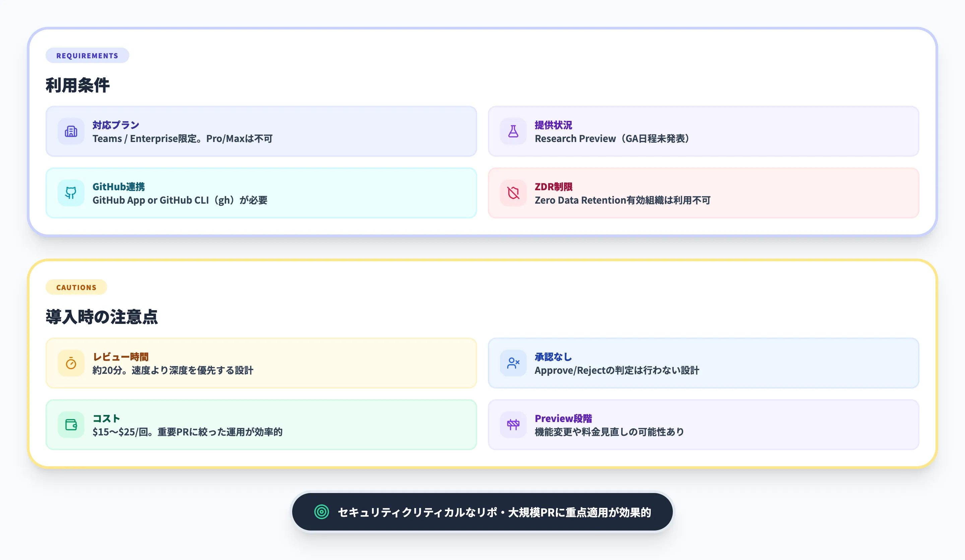Expand the 対応プラン card details

[x=260, y=131]
